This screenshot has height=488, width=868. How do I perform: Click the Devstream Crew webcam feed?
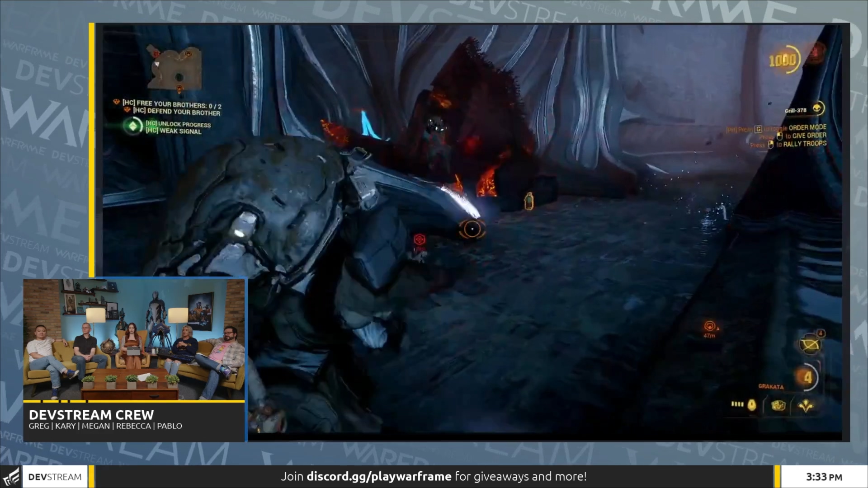coord(134,340)
